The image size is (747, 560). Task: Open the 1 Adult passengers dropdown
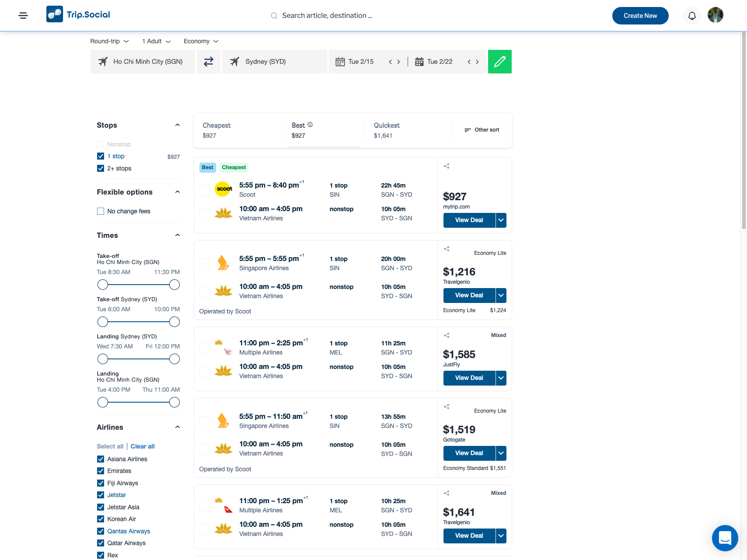[156, 41]
